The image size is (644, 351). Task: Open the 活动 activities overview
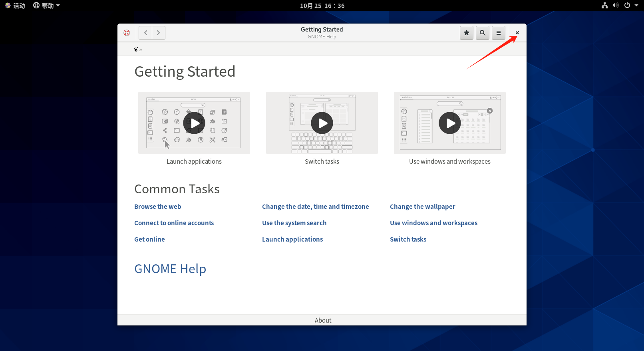15,6
